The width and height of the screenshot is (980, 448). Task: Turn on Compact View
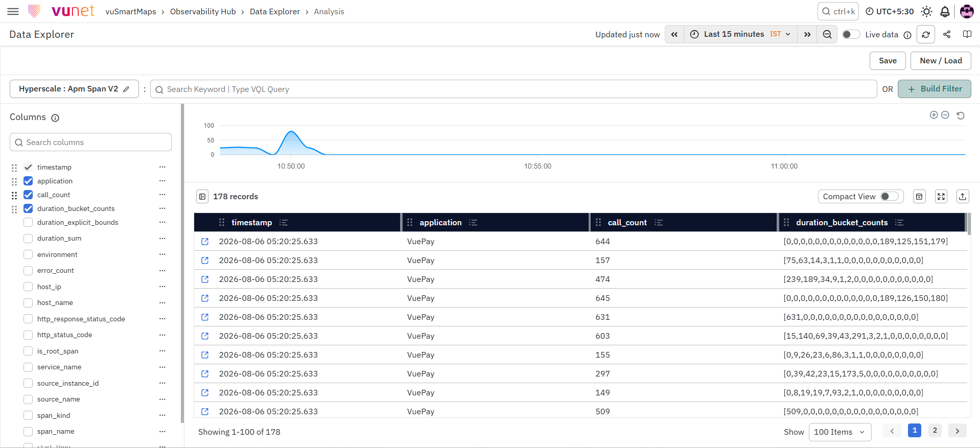click(890, 197)
